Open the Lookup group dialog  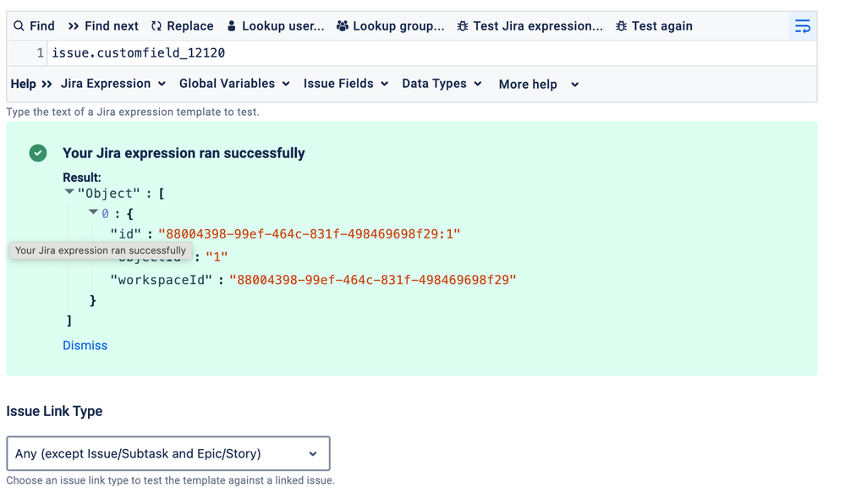[x=391, y=26]
